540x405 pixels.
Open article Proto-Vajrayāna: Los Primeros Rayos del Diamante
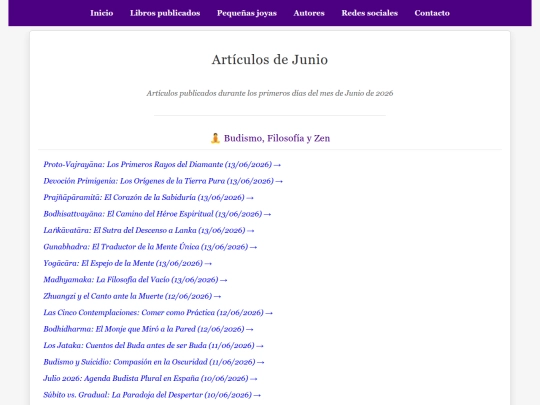point(162,165)
